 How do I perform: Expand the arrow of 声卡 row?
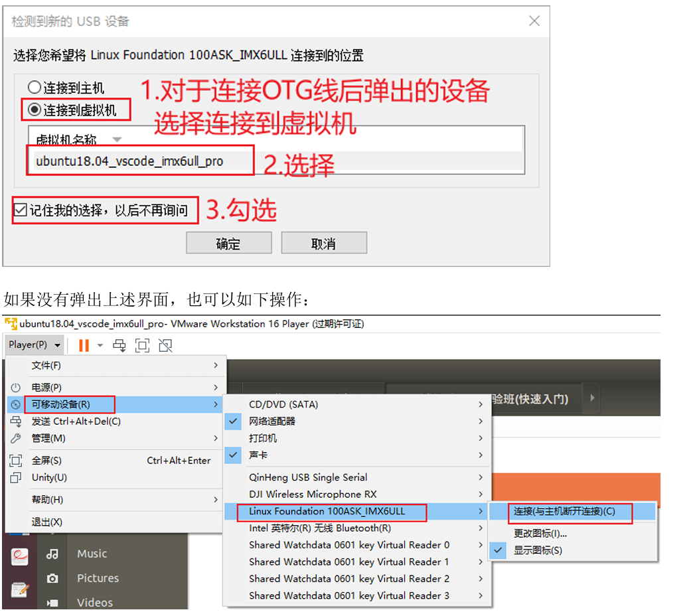[481, 455]
